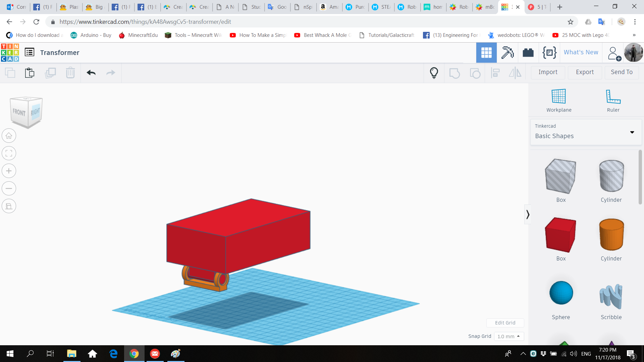Toggle orthographic perspective view button
The image size is (644, 362).
point(9,206)
